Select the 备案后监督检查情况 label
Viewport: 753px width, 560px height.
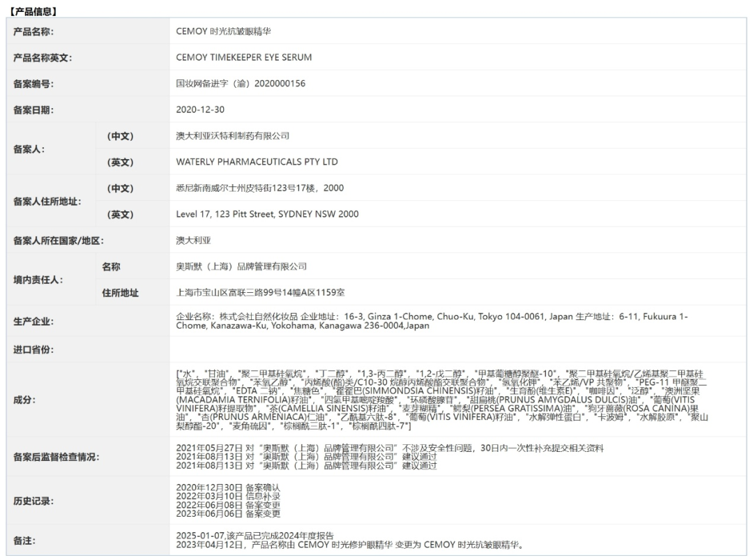click(x=56, y=457)
